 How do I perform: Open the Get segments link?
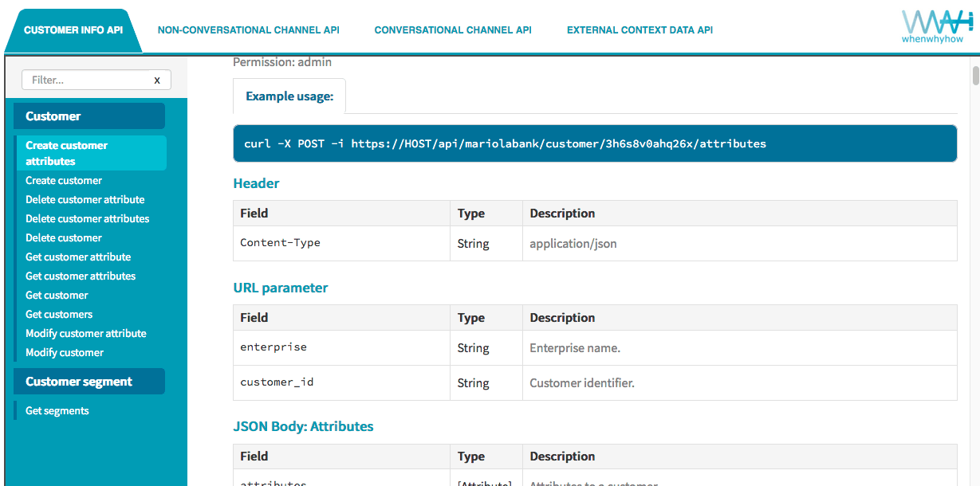[57, 411]
